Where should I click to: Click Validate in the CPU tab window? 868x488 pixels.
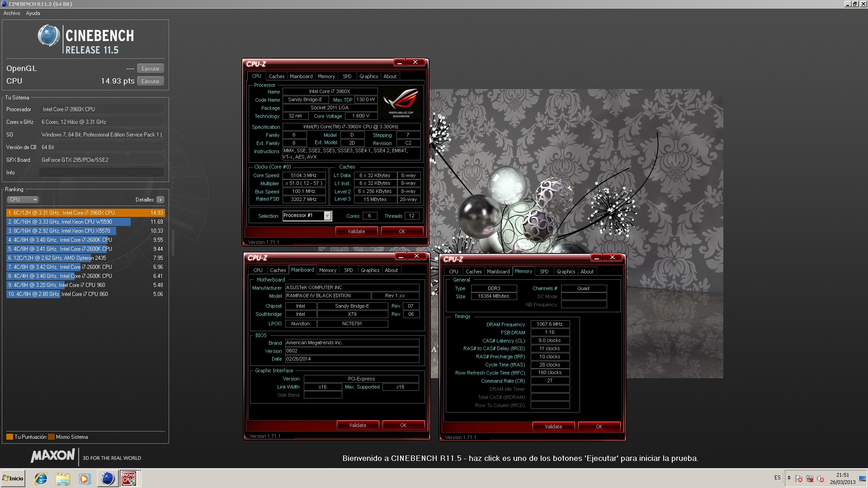pos(356,231)
